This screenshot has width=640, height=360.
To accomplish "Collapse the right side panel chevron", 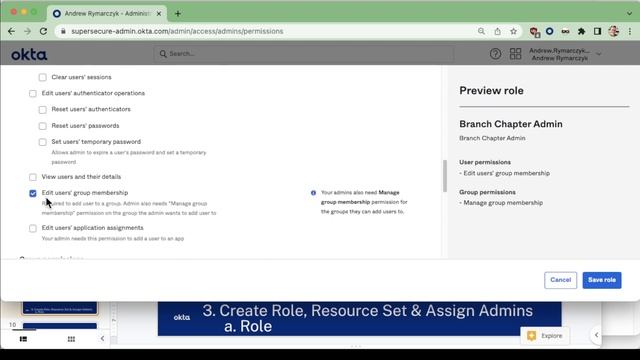I will click(x=596, y=335).
